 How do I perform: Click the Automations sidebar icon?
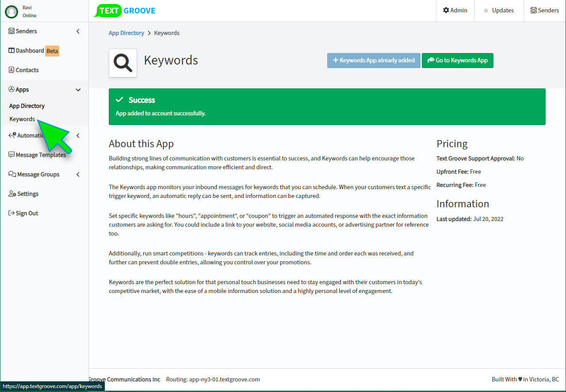[x=12, y=135]
